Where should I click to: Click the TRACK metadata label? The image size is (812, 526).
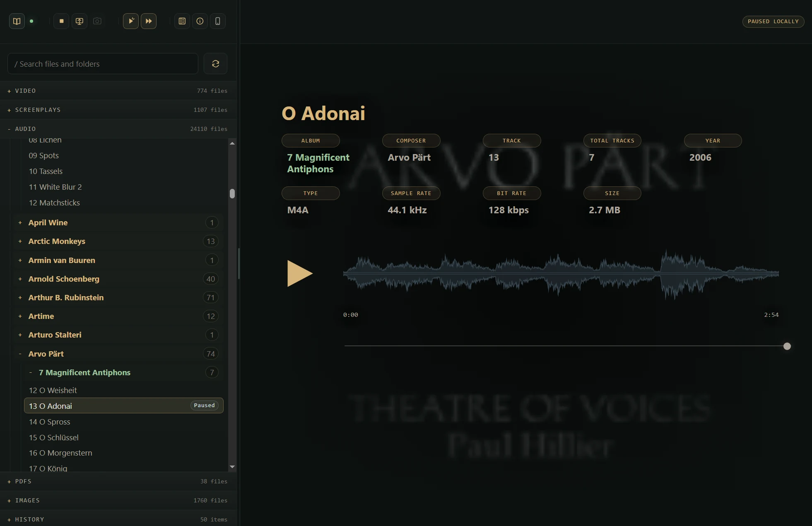[x=512, y=140]
